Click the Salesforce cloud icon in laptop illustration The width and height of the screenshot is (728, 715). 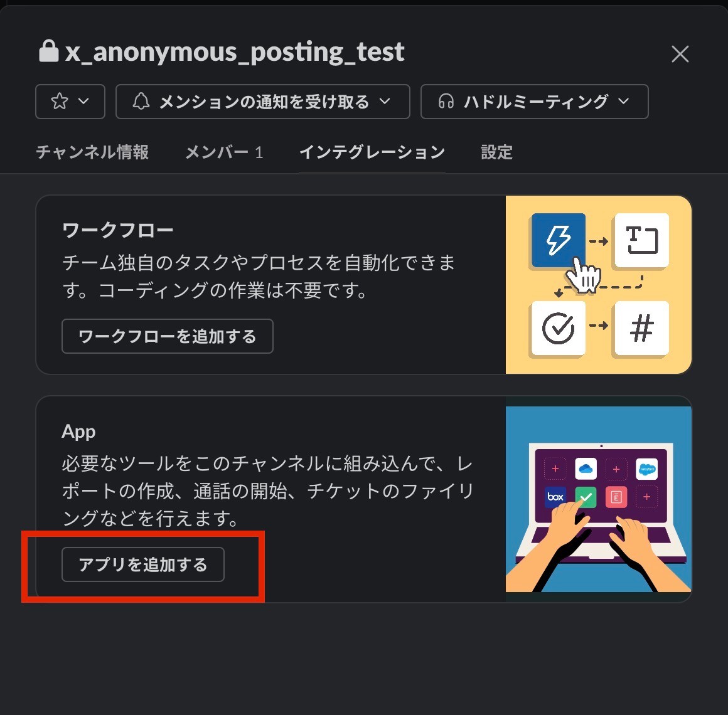click(x=647, y=469)
